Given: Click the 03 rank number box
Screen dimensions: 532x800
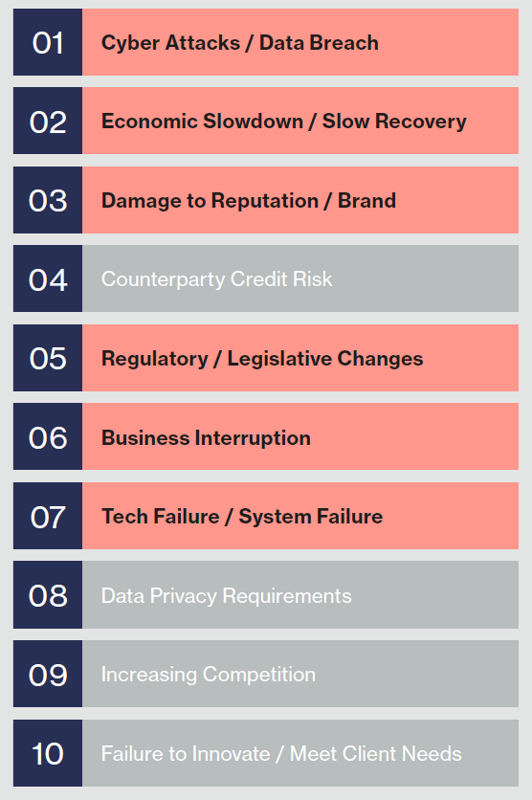Looking at the screenshot, I should point(48,200).
